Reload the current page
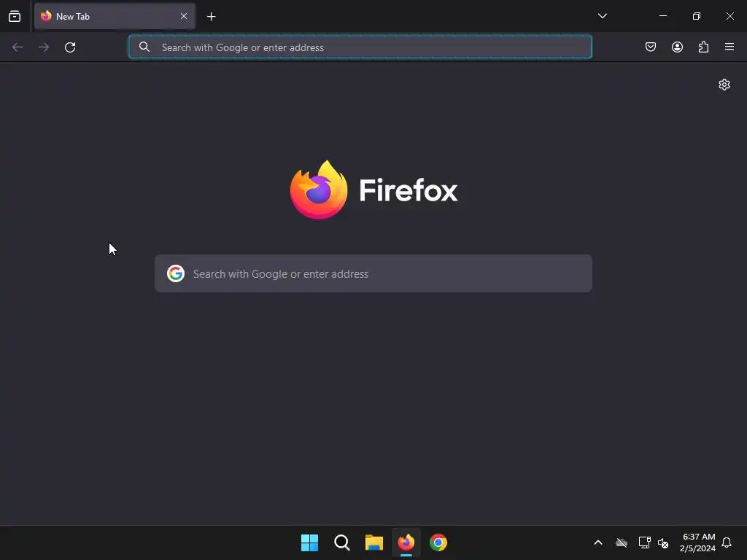747x560 pixels. pos(70,47)
